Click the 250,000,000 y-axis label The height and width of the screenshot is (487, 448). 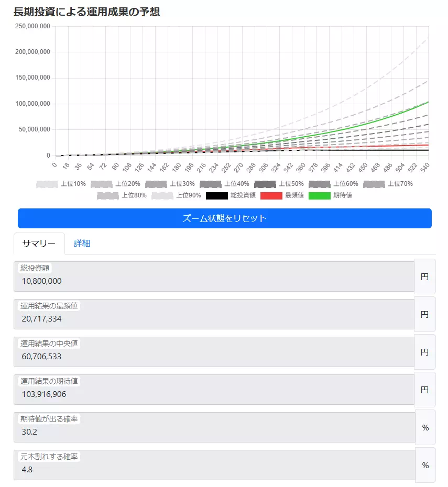coord(32,26)
